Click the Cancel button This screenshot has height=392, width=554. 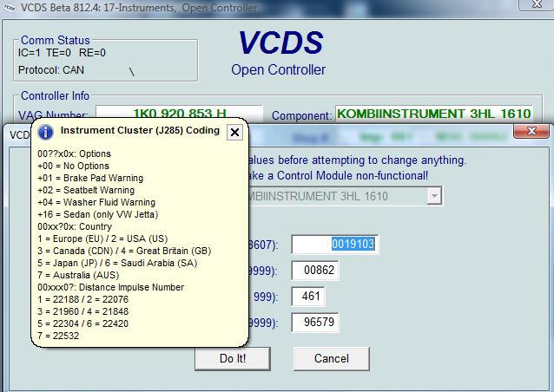point(332,358)
